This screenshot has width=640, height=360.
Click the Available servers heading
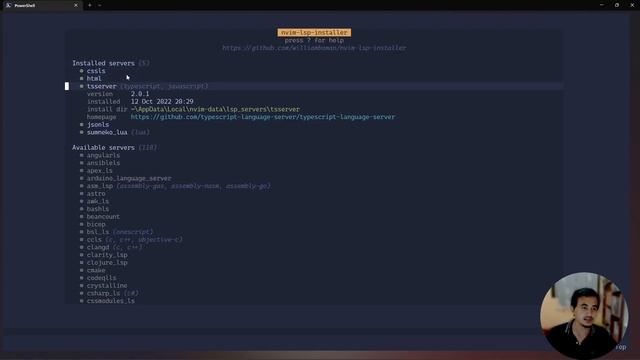click(103, 147)
